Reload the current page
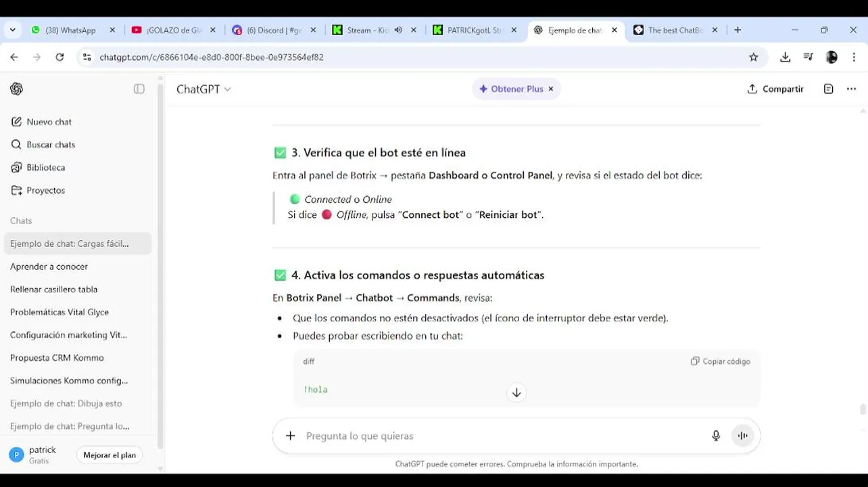The width and height of the screenshot is (868, 487). point(59,57)
